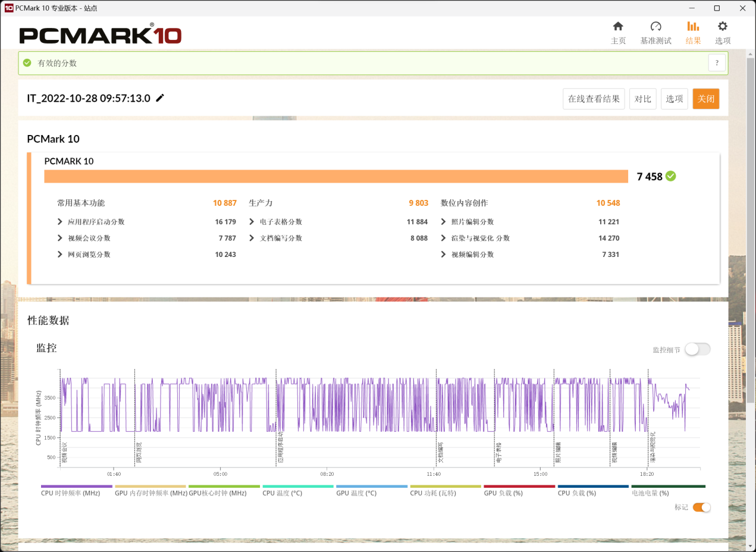Expand 视频会议分数 row
The width and height of the screenshot is (756, 552).
(60, 238)
